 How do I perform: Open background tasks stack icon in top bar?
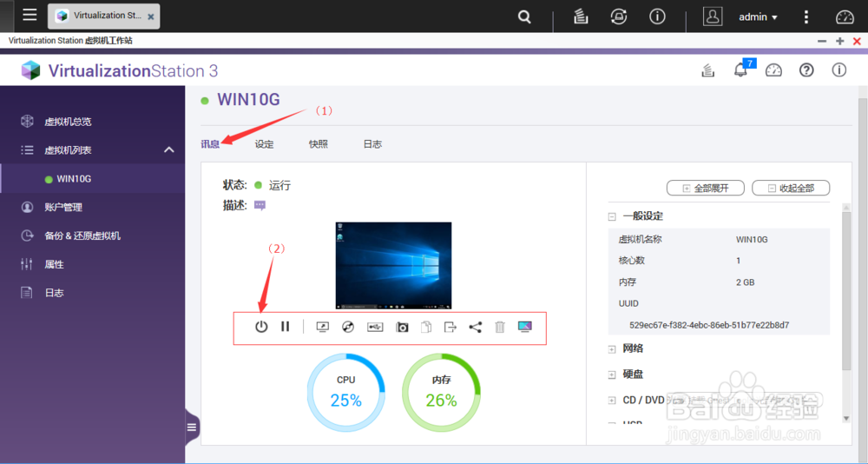point(581,17)
